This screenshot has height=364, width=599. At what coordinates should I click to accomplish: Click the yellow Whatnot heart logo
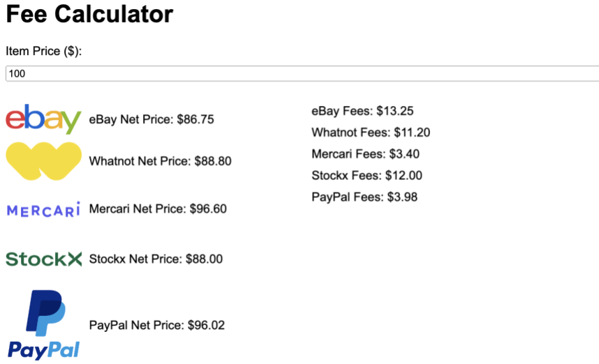point(43,161)
